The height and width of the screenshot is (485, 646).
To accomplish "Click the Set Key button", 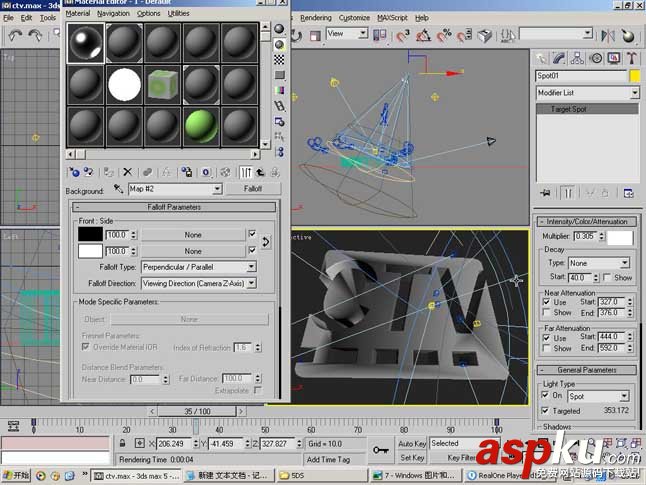I will [412, 457].
